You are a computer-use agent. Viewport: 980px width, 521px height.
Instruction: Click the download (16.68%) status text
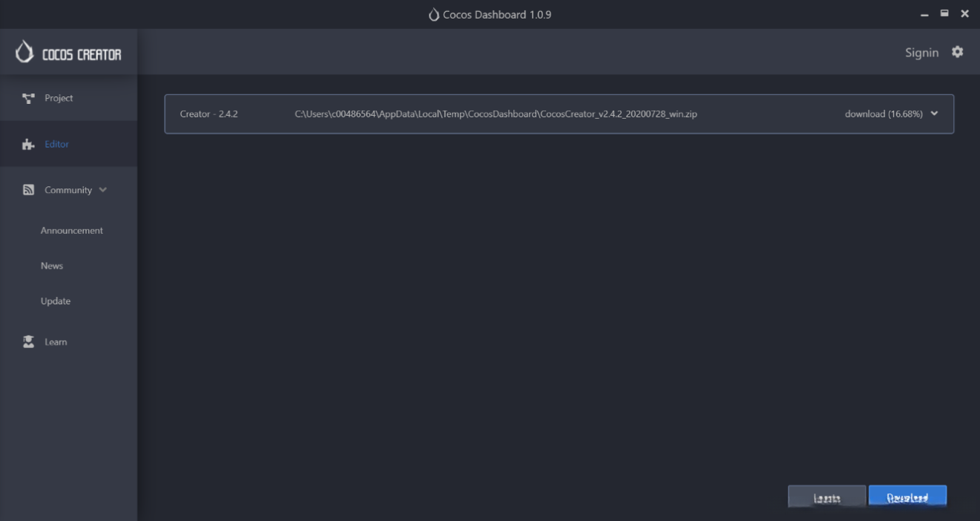(884, 114)
